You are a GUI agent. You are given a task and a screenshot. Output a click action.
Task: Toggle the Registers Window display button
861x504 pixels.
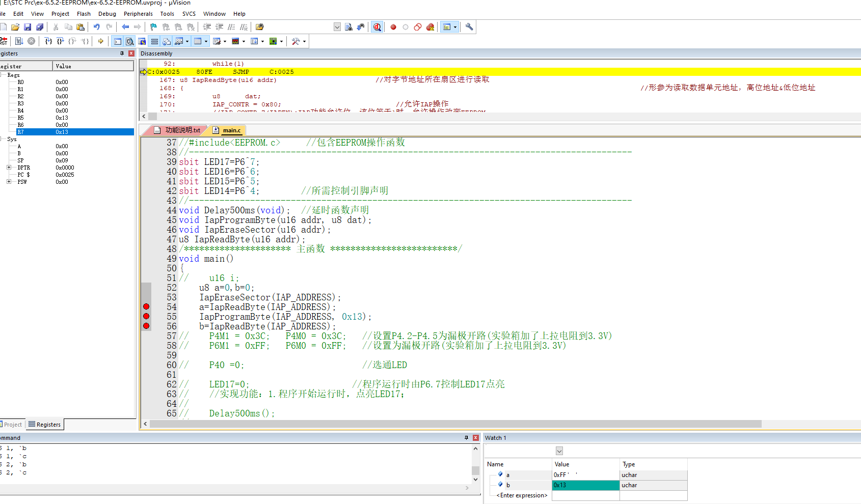tap(154, 41)
